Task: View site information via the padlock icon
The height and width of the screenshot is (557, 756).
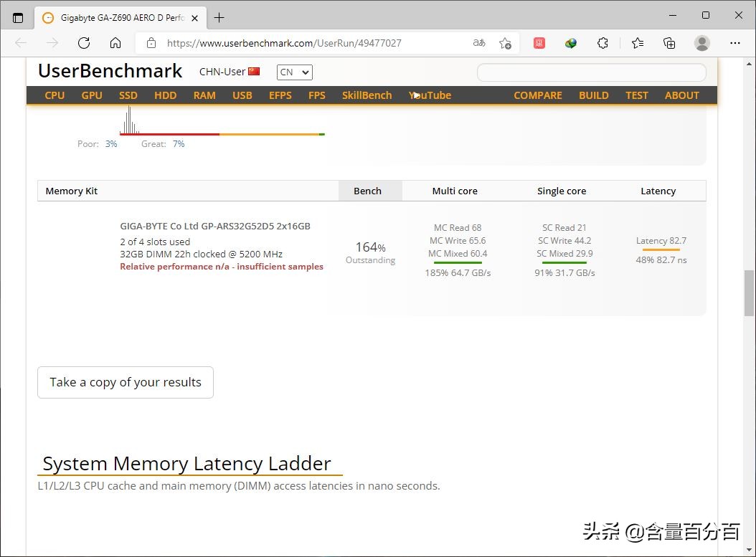Action: (151, 43)
